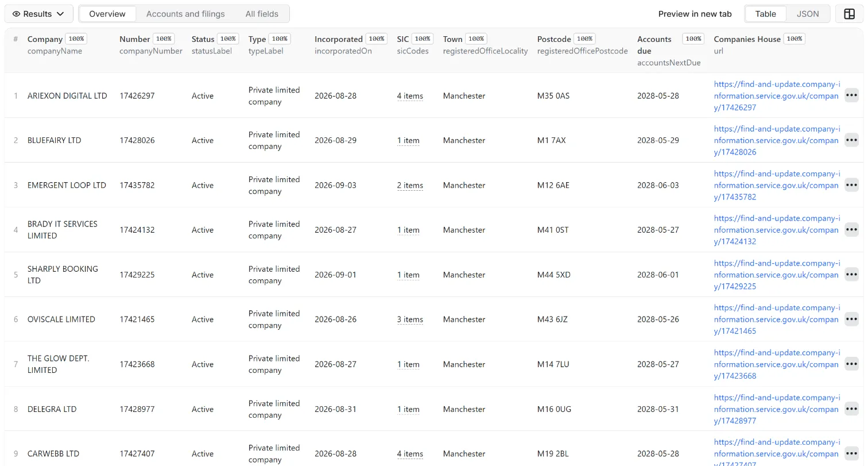Open the more options menu for CARWEBB LTD
868x466 pixels.
click(851, 453)
